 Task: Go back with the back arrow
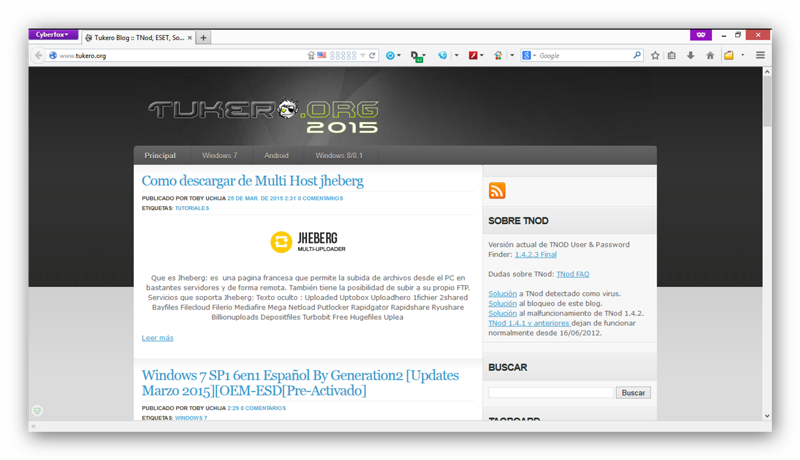click(x=38, y=56)
